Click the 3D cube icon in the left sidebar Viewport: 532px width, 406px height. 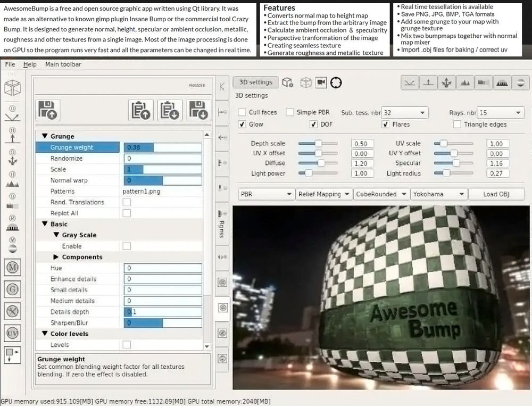(x=12, y=88)
